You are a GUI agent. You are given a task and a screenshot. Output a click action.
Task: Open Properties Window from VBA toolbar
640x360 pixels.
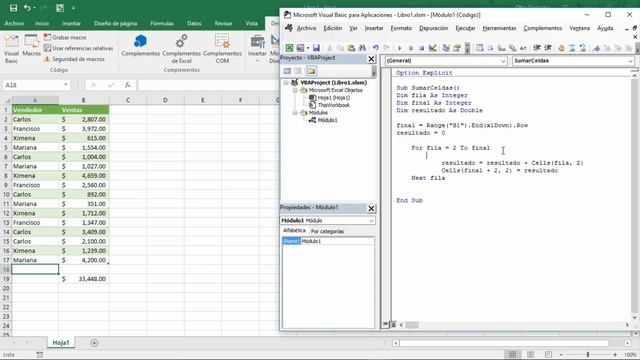(457, 48)
